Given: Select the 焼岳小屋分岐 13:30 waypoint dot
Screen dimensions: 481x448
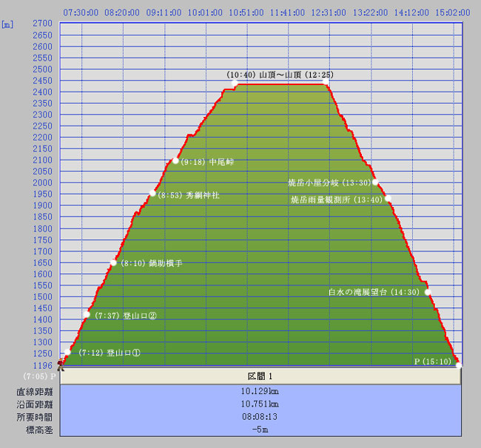Looking at the screenshot, I should (x=375, y=182).
